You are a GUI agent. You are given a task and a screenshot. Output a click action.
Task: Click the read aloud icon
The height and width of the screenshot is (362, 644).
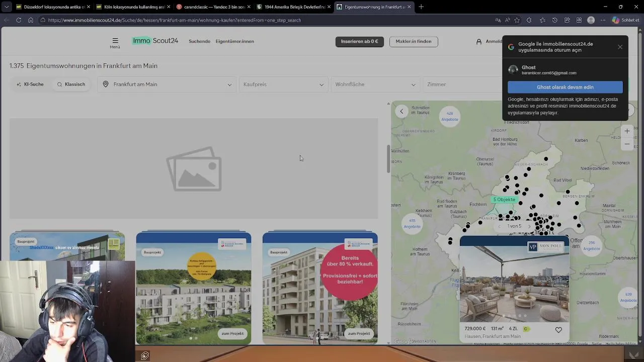pyautogui.click(x=507, y=20)
